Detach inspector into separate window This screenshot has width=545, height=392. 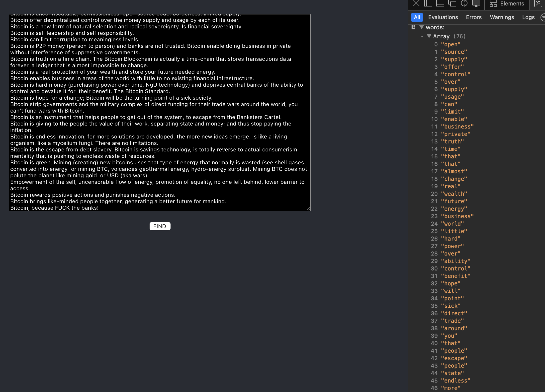pyautogui.click(x=452, y=3)
